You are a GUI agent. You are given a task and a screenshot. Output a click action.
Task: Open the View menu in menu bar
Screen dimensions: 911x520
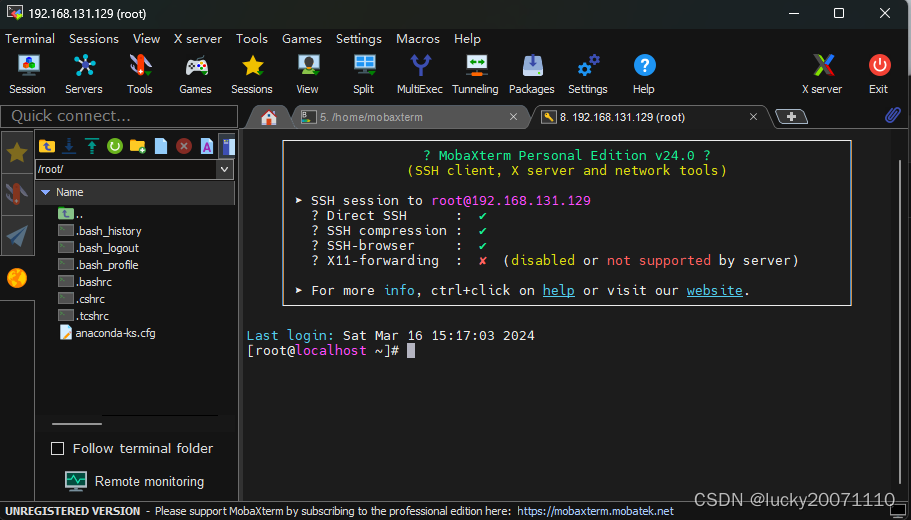[146, 39]
